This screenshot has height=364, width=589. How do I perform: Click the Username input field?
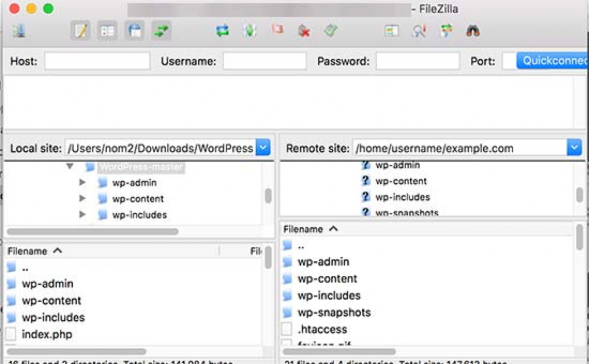click(x=265, y=61)
